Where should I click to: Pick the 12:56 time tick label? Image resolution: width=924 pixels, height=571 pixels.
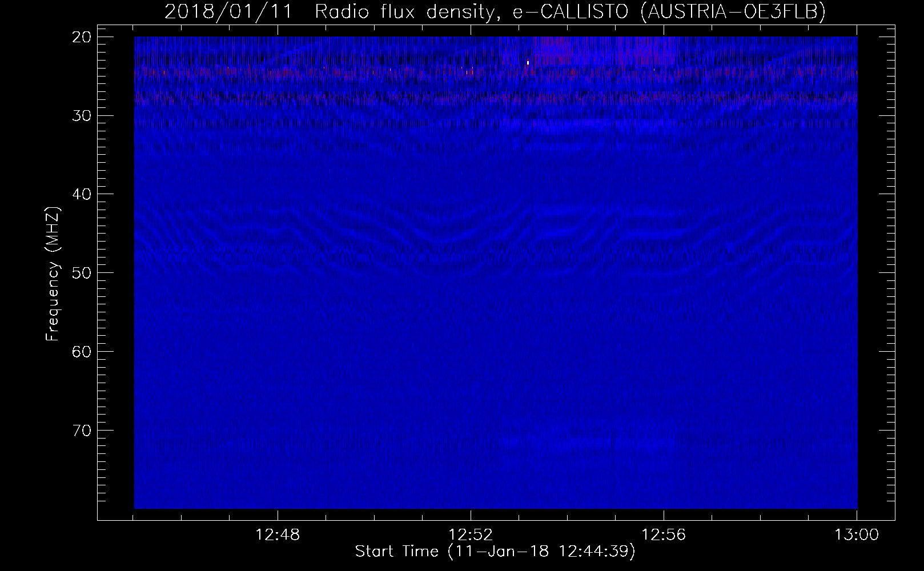pos(664,535)
